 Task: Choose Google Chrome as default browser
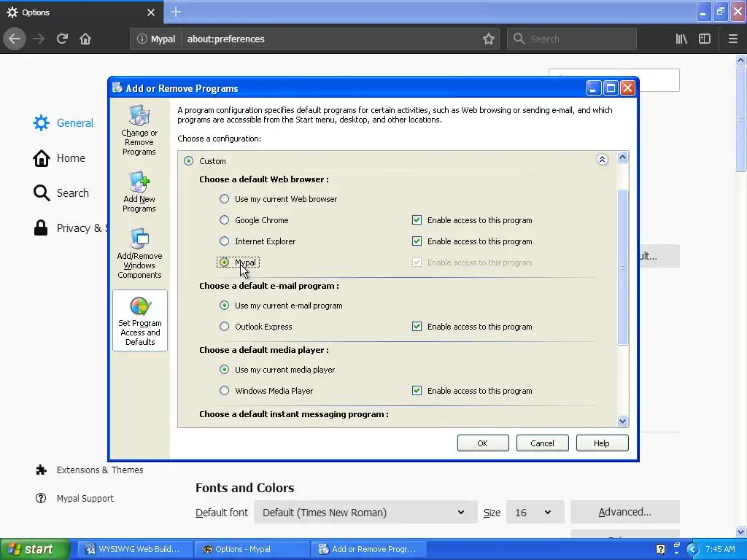click(224, 220)
